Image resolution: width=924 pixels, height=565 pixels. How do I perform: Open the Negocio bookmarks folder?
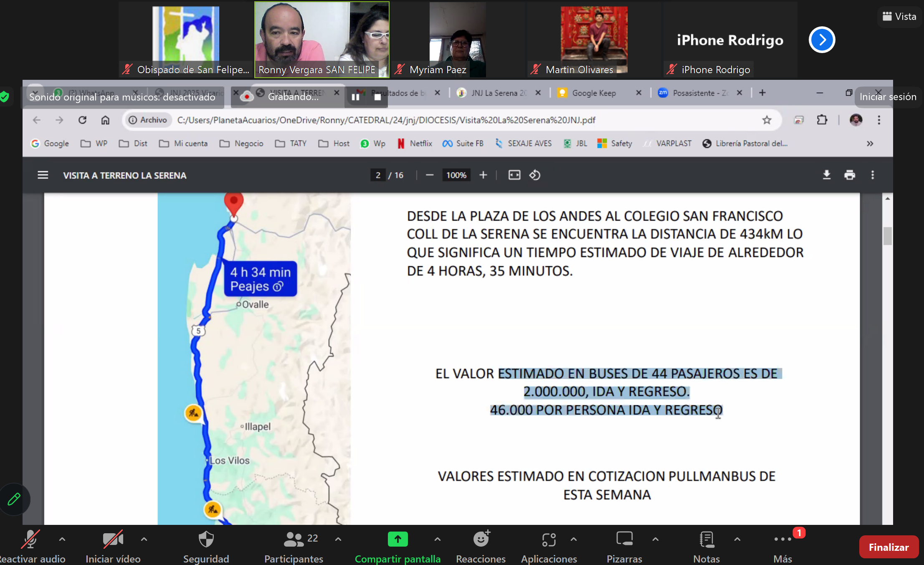click(241, 144)
